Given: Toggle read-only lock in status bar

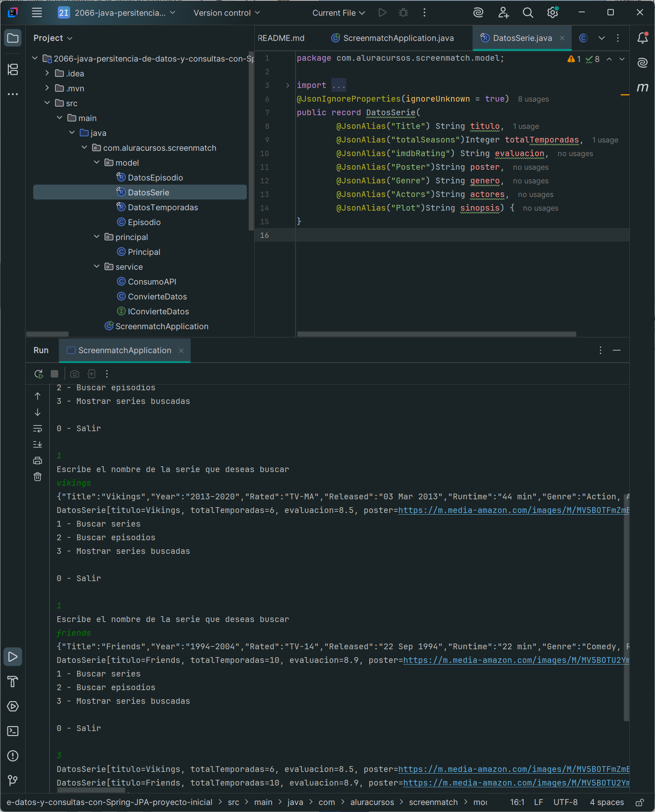Looking at the screenshot, I should coord(640,802).
